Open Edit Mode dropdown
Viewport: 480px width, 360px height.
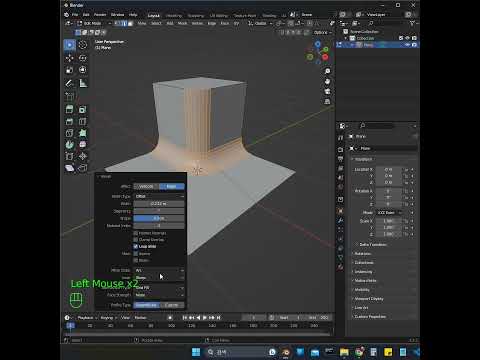[94, 23]
